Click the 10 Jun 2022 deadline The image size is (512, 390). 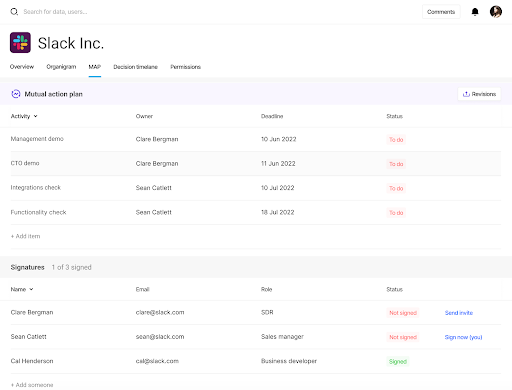279,139
